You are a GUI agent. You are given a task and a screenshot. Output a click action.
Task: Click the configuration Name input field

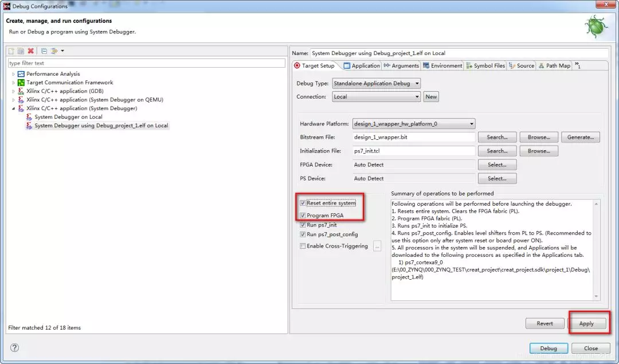459,53
